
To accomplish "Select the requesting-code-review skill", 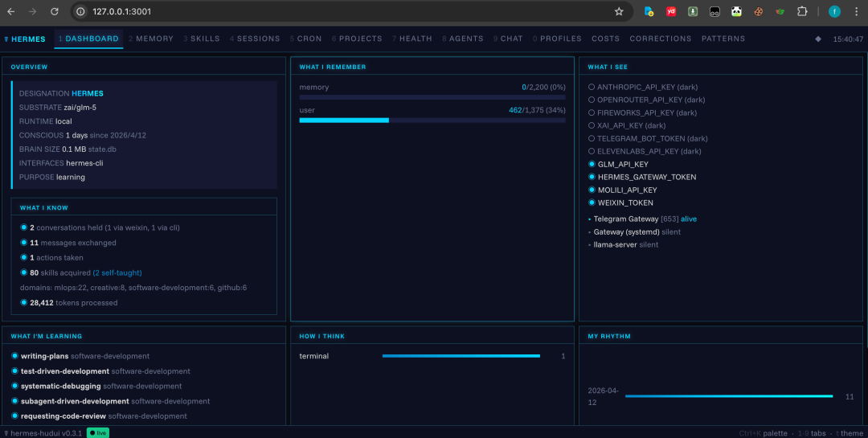I will pos(99,415).
